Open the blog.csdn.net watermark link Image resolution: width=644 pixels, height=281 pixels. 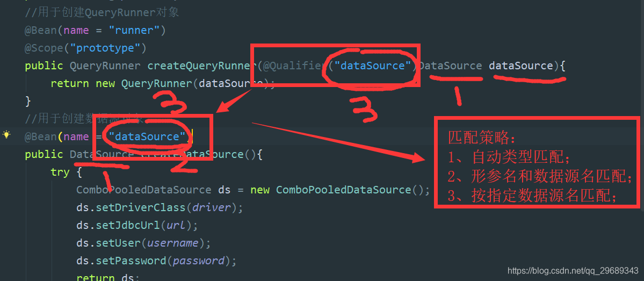point(573,271)
